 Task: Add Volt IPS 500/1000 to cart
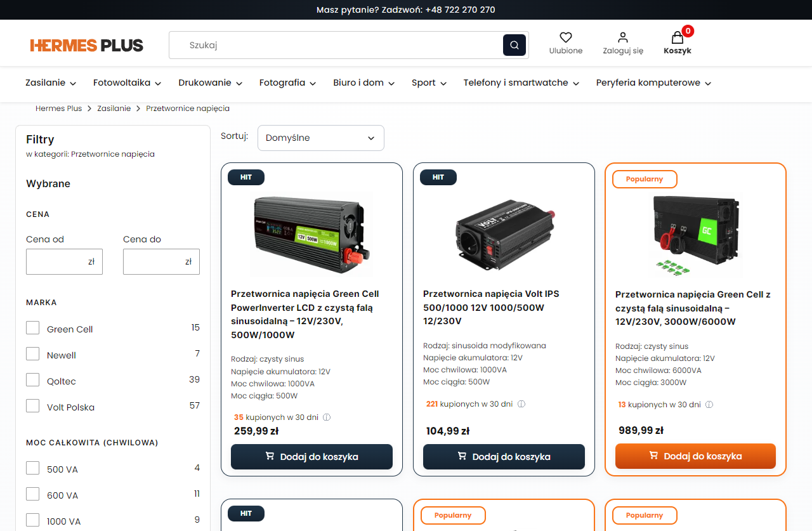click(504, 457)
